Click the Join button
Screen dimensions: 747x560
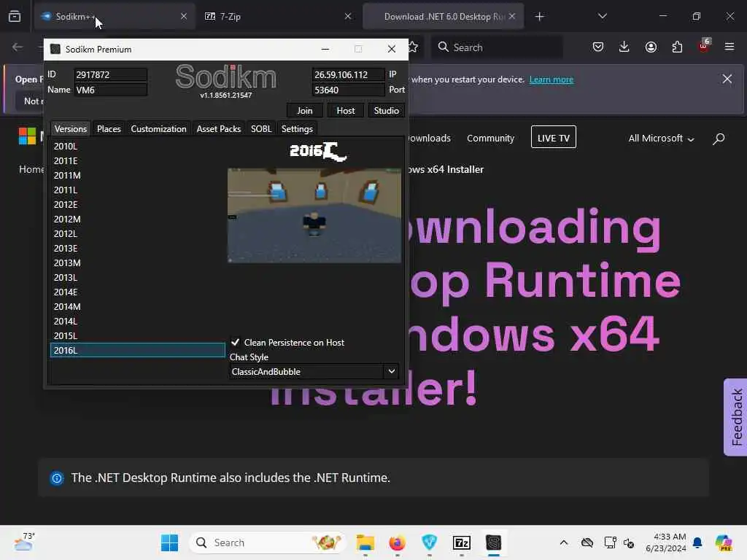pyautogui.click(x=305, y=111)
